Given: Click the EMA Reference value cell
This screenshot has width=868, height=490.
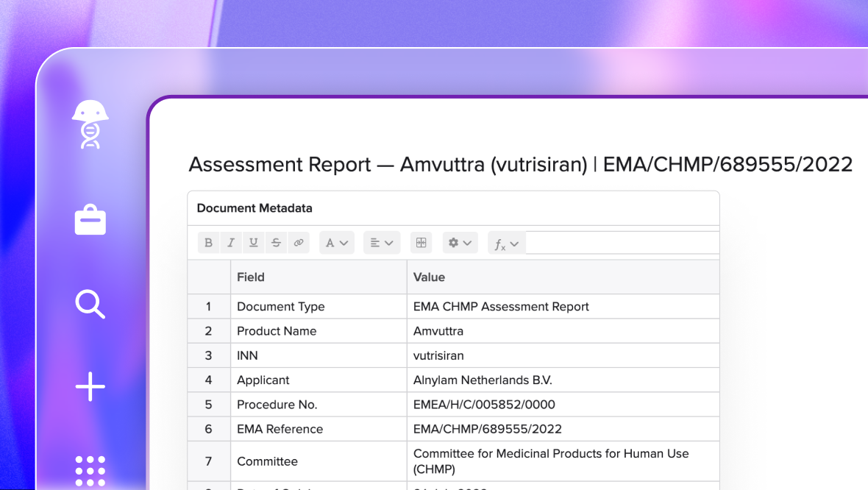Looking at the screenshot, I should [x=485, y=429].
